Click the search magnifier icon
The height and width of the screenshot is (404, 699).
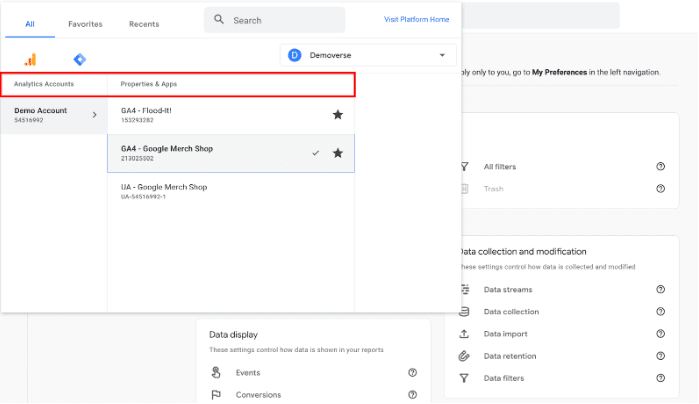pyautogui.click(x=218, y=20)
